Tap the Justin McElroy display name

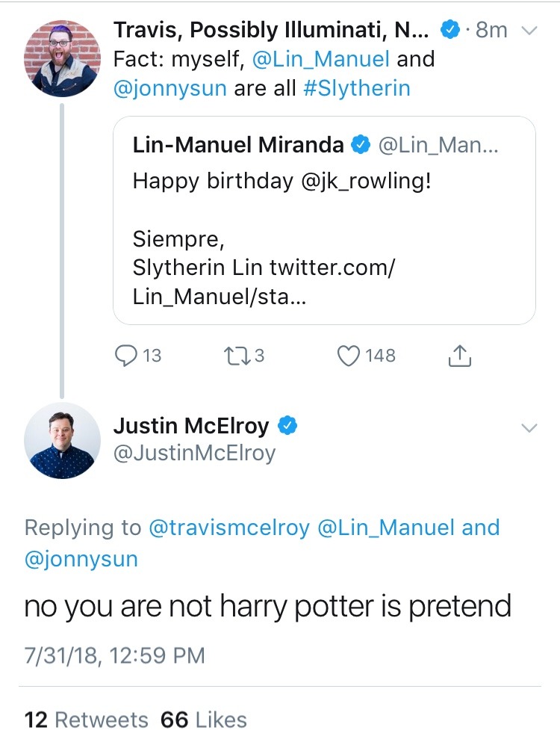(x=191, y=426)
